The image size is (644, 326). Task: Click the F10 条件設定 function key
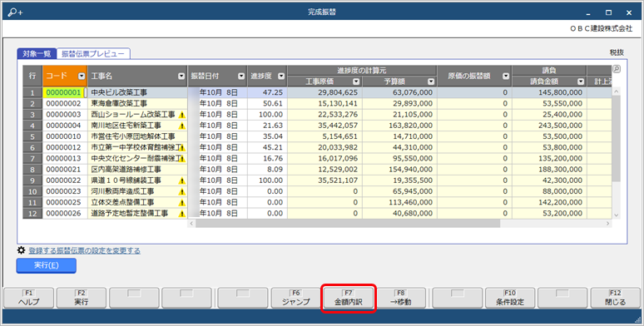(x=510, y=298)
